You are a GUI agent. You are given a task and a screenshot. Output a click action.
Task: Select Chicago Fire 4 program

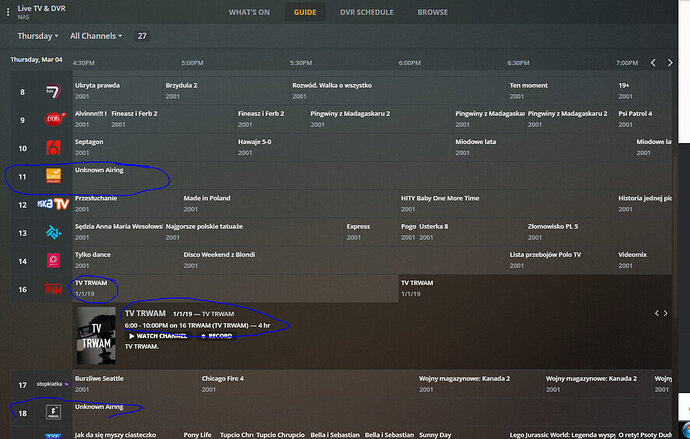coord(308,384)
